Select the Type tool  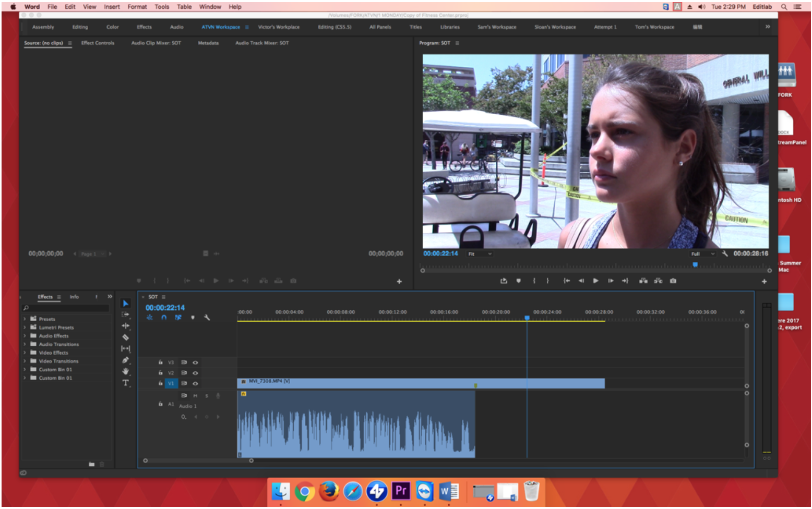point(125,383)
